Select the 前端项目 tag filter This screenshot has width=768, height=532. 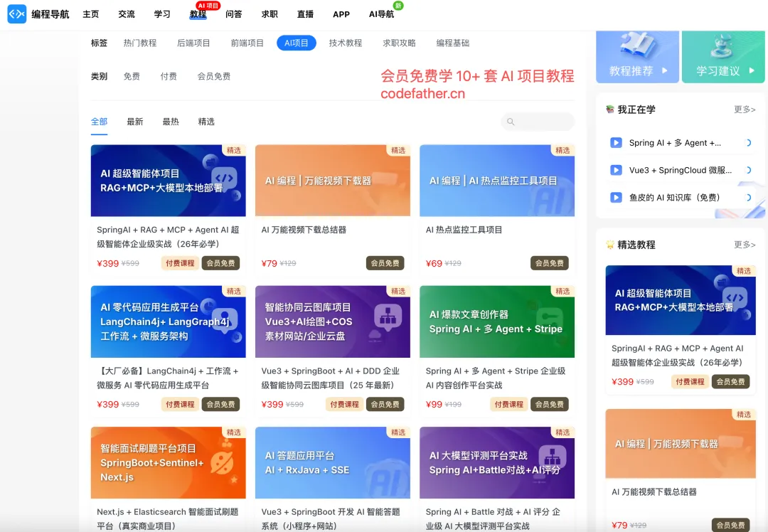pos(247,43)
